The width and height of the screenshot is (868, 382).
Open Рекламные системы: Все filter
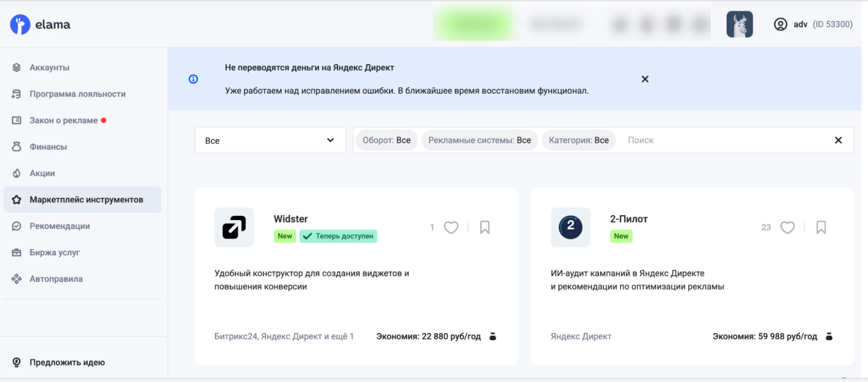479,140
